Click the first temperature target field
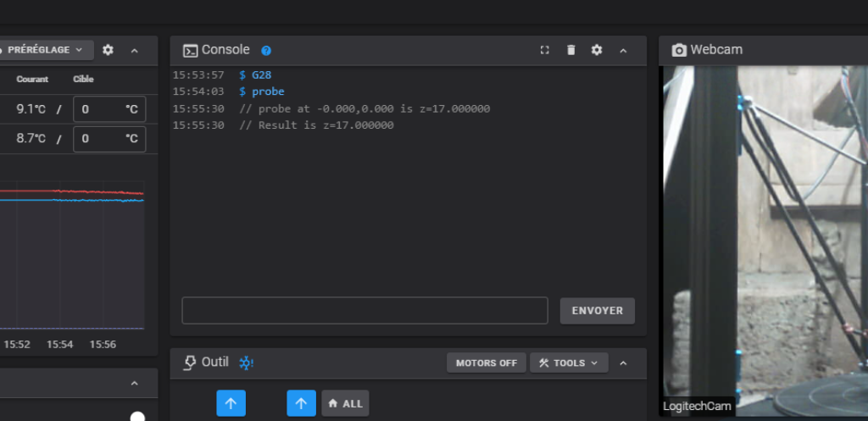 pos(109,109)
